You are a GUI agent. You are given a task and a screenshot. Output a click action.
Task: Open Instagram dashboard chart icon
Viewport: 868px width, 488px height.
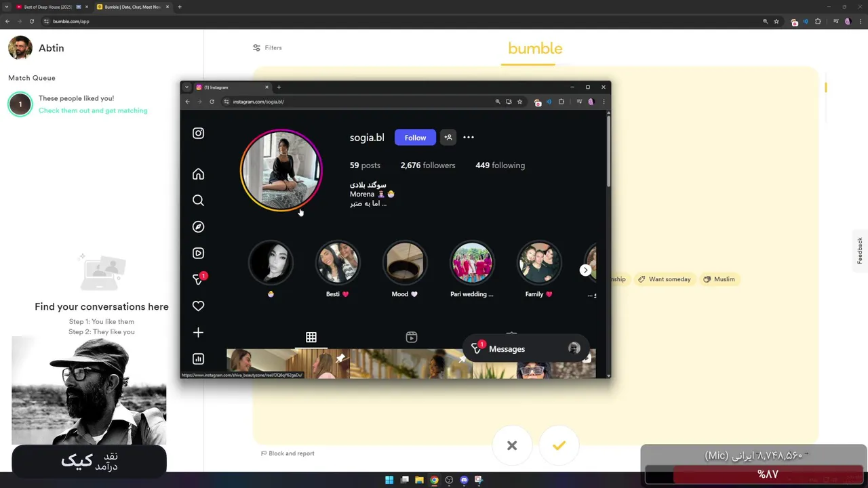[x=198, y=359]
